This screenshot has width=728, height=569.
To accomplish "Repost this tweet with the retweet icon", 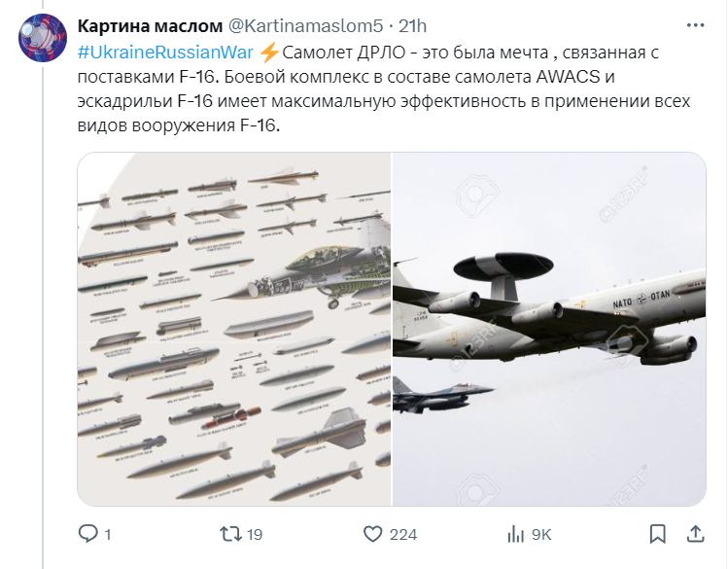I will click(x=230, y=534).
